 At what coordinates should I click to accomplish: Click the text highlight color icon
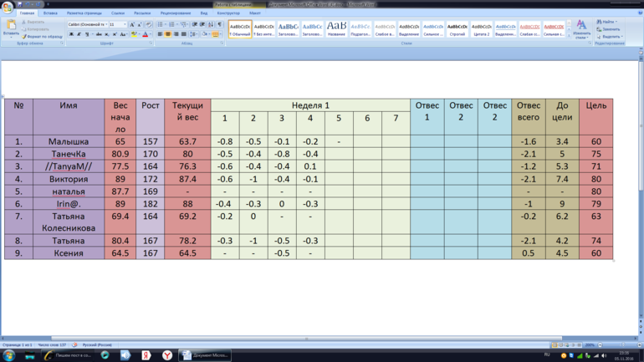click(x=134, y=34)
